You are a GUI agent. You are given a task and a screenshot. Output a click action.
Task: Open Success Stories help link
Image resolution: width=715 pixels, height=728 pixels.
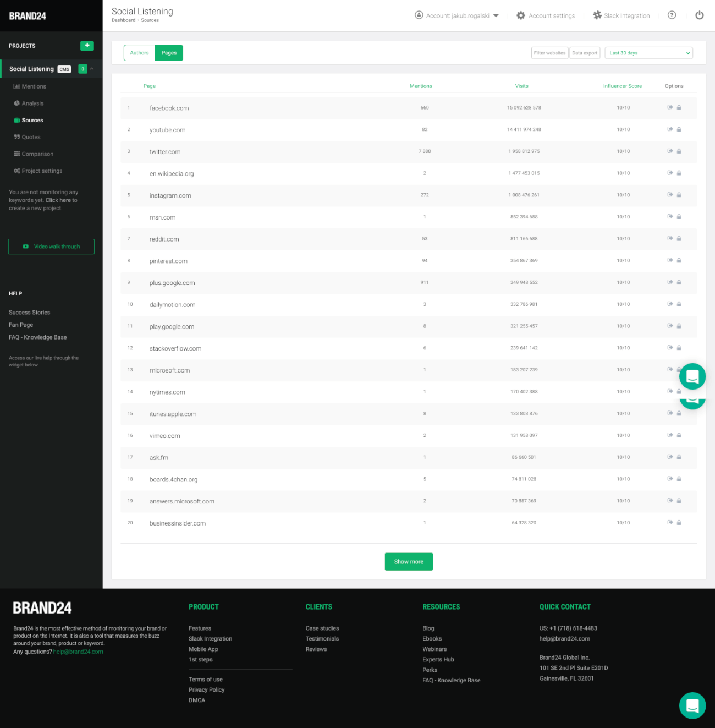tap(29, 313)
